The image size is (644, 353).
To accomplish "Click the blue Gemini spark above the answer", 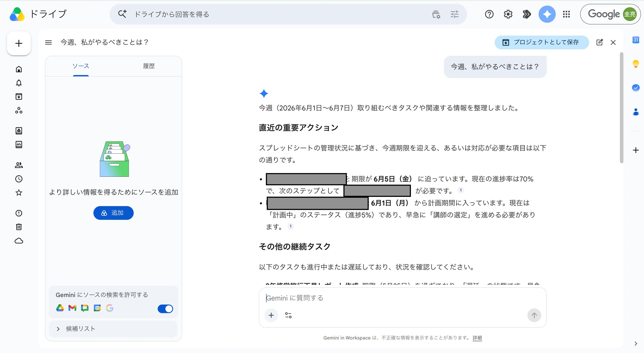I will tap(264, 94).
